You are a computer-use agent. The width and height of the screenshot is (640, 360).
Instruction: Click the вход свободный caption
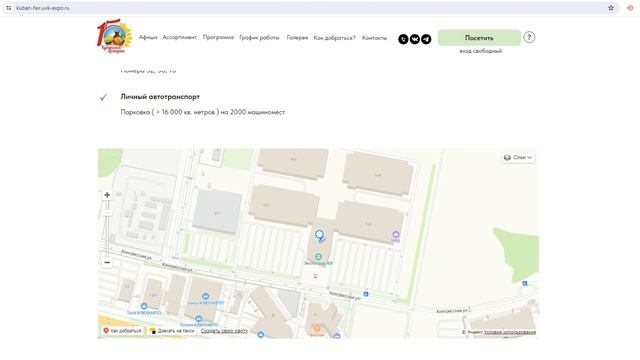coord(480,51)
